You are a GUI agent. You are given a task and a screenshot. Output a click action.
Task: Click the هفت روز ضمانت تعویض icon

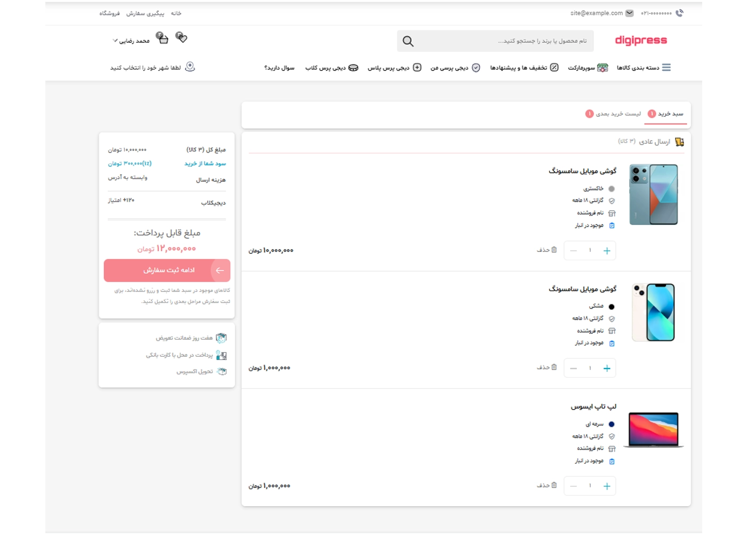click(x=221, y=338)
